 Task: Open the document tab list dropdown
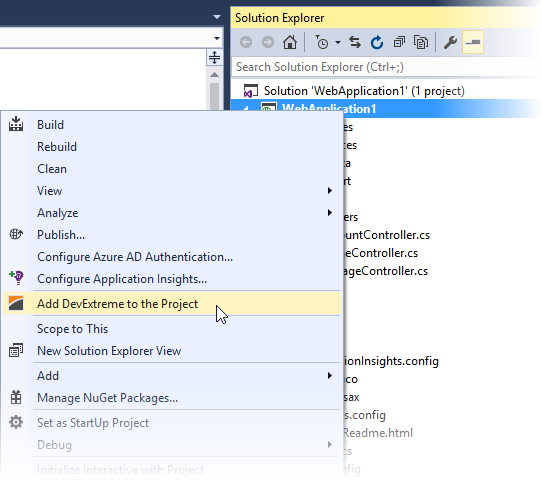[217, 17]
